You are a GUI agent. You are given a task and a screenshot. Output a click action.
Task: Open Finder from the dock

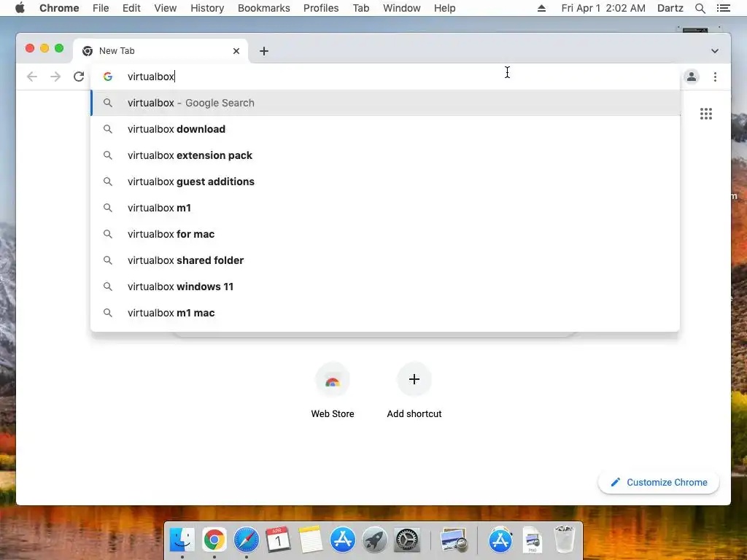(x=182, y=540)
